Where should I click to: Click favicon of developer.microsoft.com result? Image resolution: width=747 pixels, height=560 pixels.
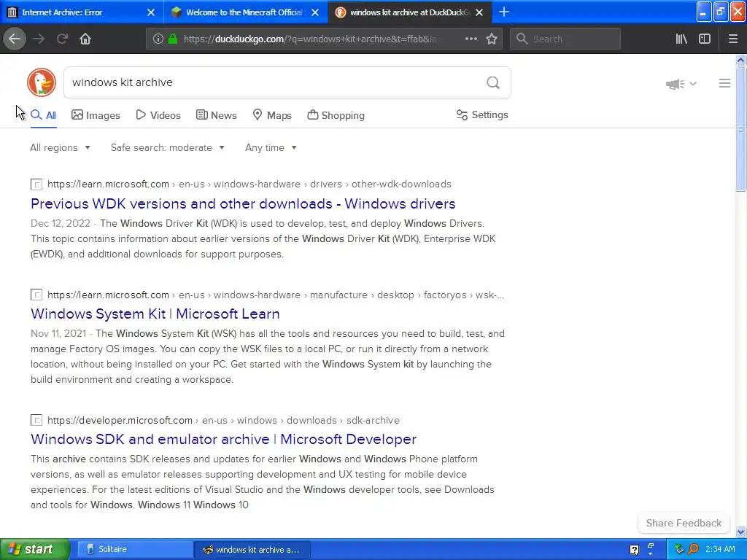[x=36, y=420]
